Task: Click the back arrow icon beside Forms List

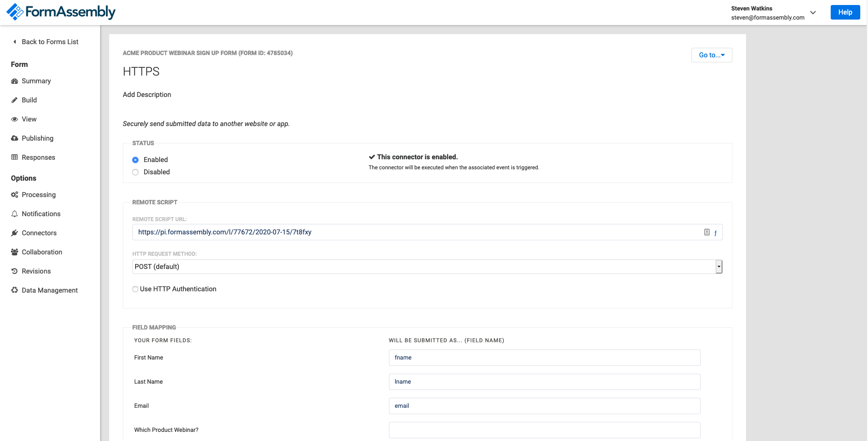Action: click(15, 42)
